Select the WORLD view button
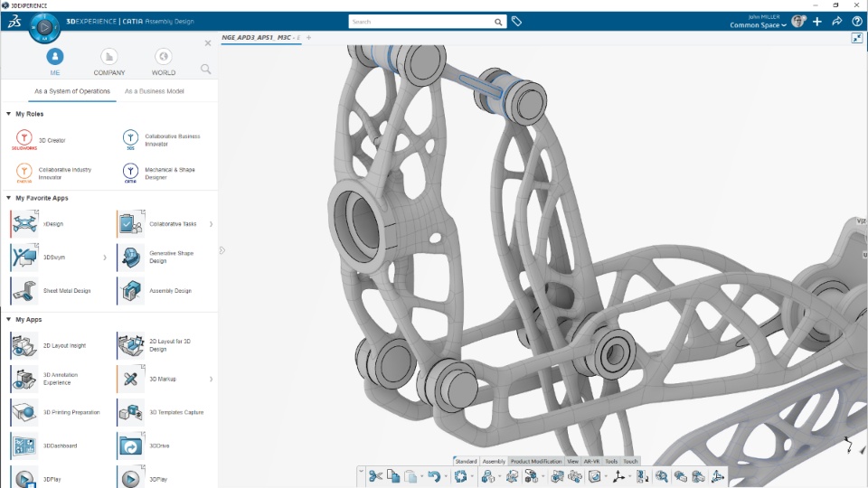This screenshot has height=488, width=868. [x=164, y=62]
